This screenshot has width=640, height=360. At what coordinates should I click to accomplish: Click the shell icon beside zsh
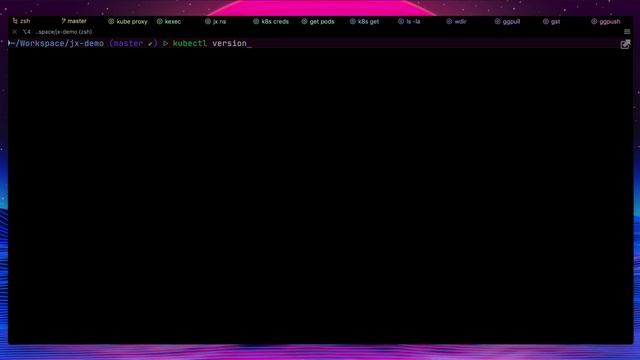(15, 21)
